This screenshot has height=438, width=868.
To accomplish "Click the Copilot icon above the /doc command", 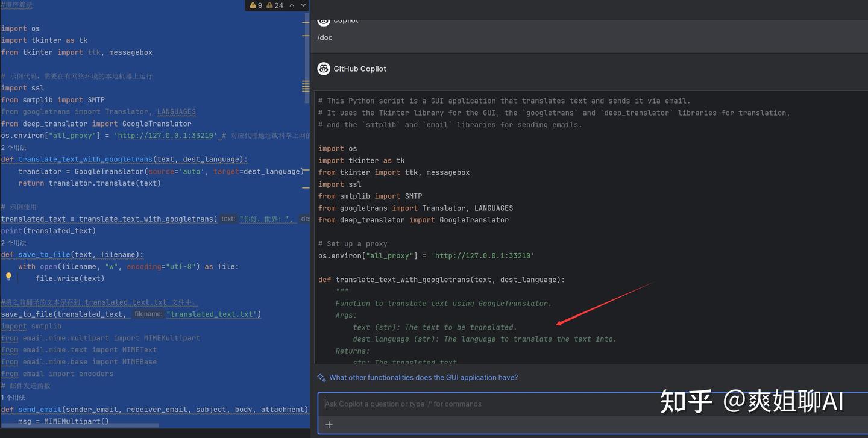I will point(324,20).
